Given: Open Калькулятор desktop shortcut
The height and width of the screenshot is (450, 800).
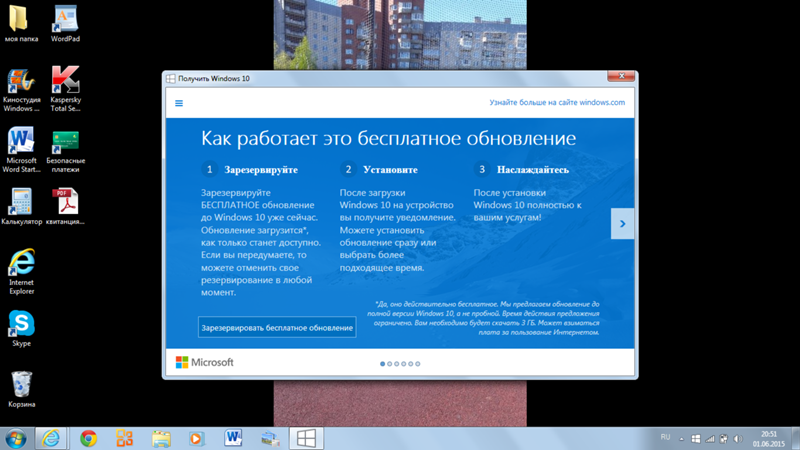Looking at the screenshot, I should (21, 207).
